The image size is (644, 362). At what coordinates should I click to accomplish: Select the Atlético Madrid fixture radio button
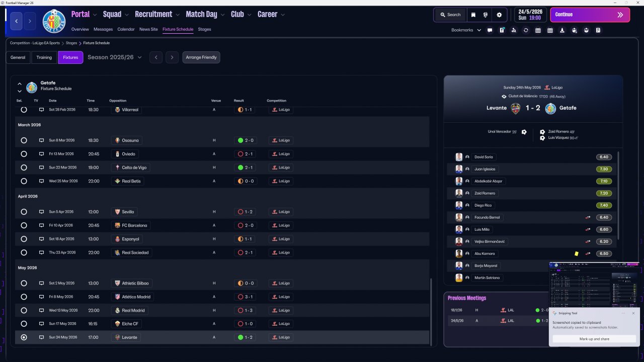(24, 297)
